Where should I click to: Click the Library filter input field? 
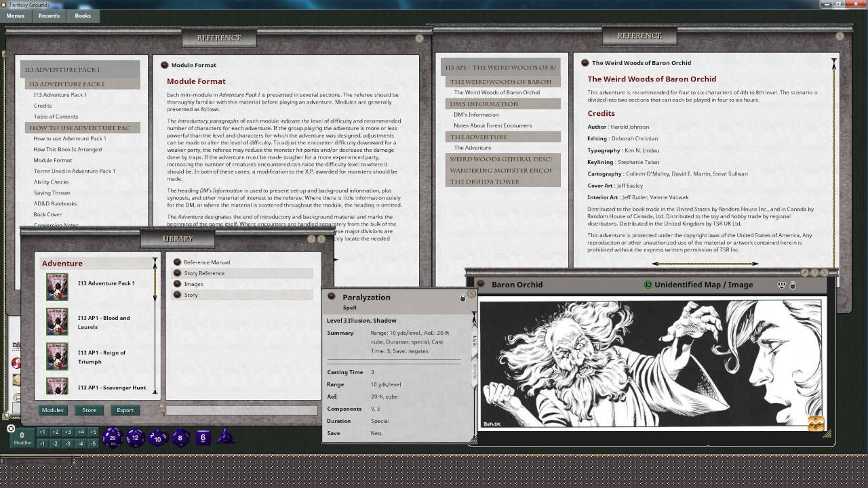242,410
